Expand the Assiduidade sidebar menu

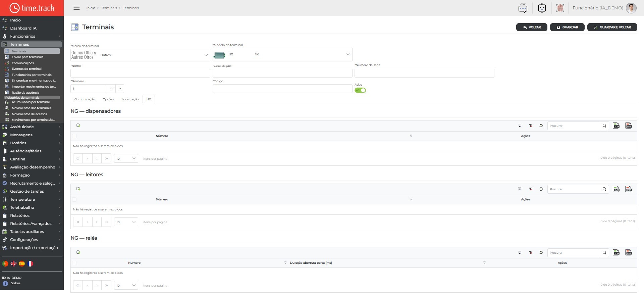32,127
